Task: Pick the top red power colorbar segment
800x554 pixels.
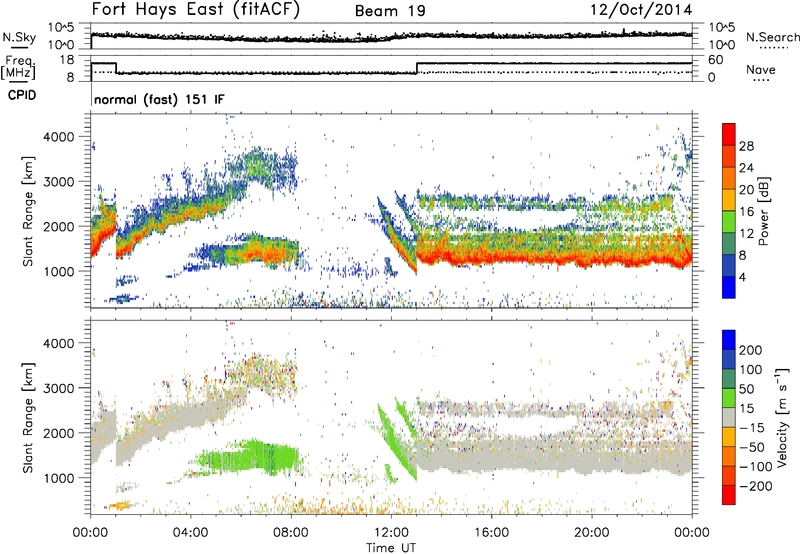Action: [729, 135]
